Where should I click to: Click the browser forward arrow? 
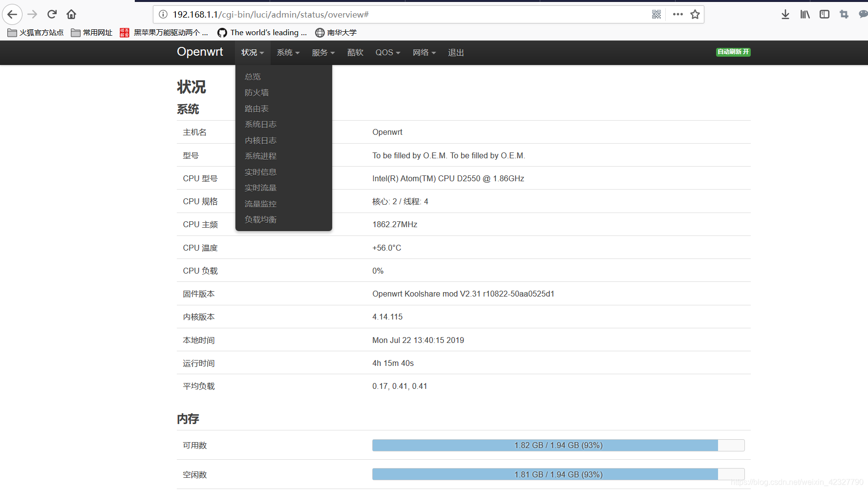click(x=32, y=14)
